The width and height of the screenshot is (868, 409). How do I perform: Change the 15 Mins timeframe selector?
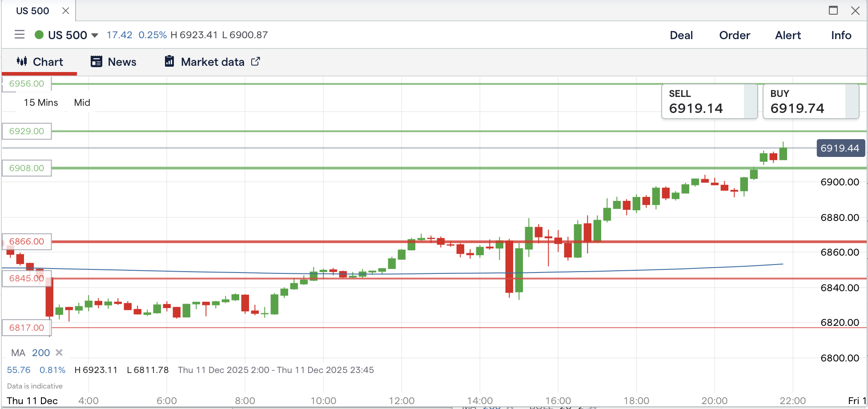[41, 103]
